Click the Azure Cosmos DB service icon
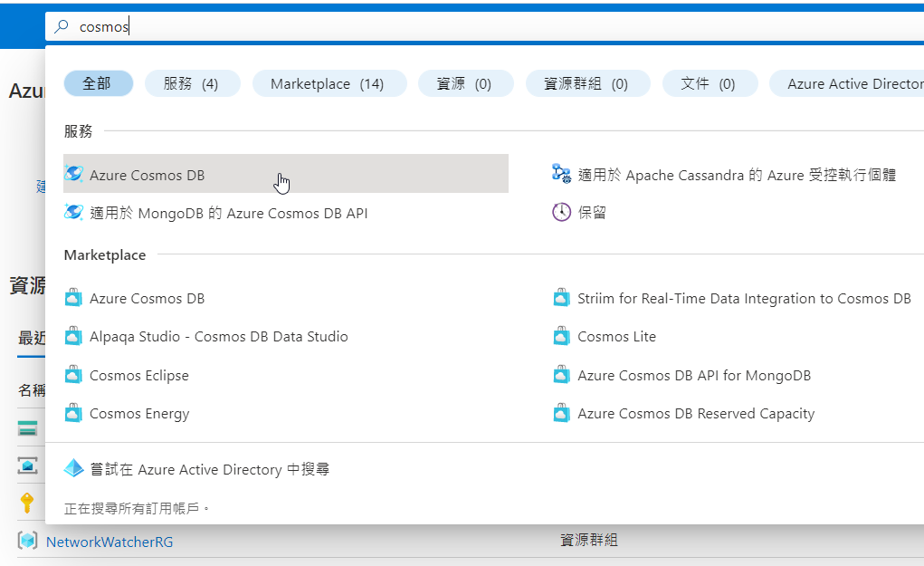Image resolution: width=924 pixels, height=566 pixels. 73,174
